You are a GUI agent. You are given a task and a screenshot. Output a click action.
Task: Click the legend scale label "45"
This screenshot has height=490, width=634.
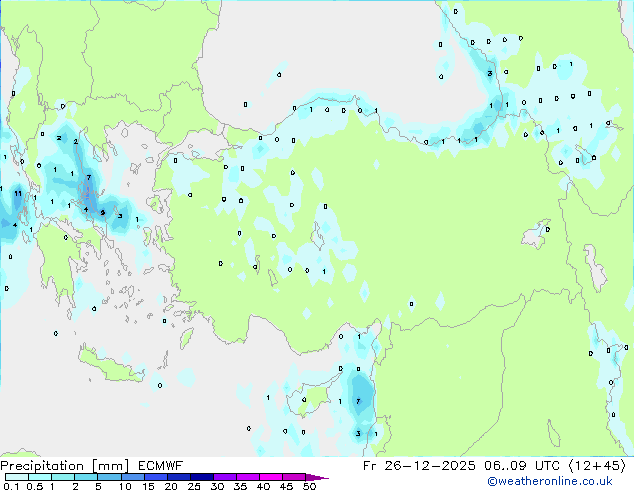pyautogui.click(x=286, y=486)
